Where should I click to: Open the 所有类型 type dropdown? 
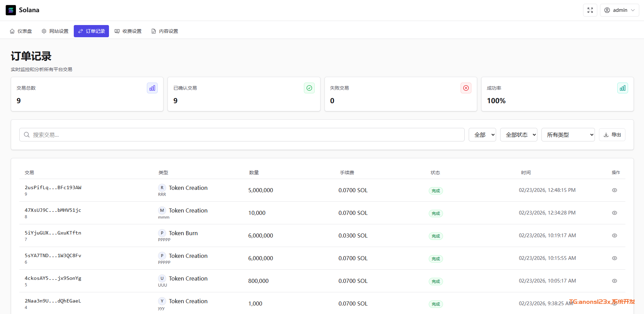(x=568, y=135)
